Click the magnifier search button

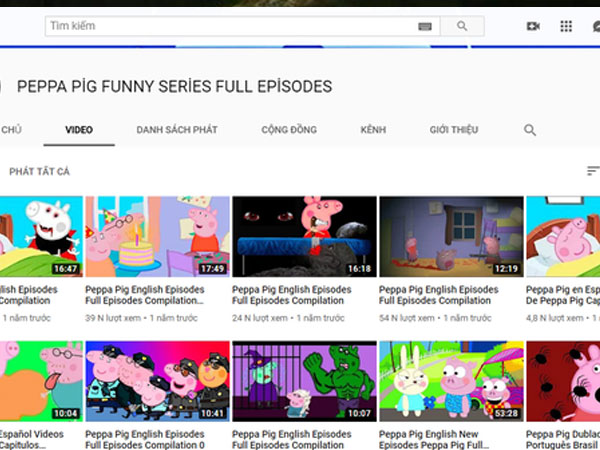[462, 26]
